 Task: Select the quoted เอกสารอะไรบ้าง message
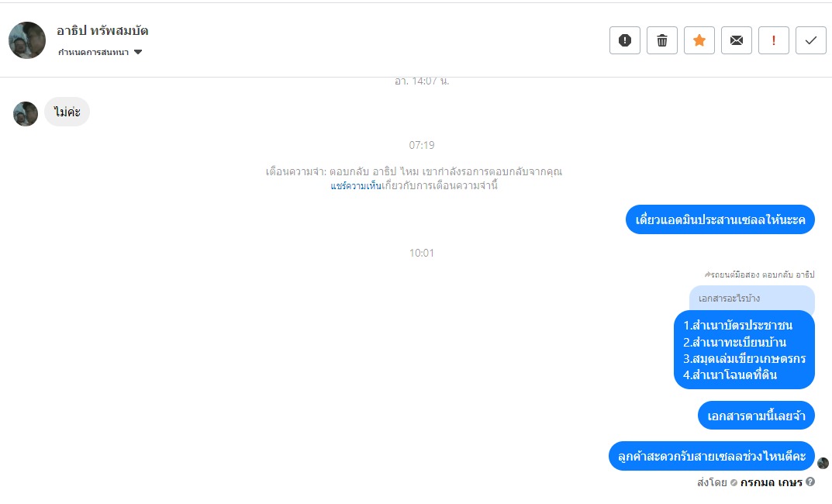[x=751, y=299]
